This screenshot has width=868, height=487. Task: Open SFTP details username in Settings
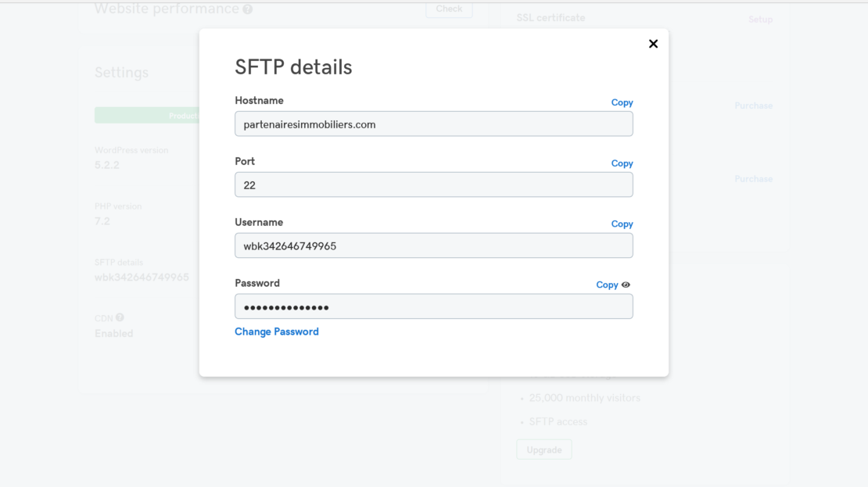click(142, 277)
